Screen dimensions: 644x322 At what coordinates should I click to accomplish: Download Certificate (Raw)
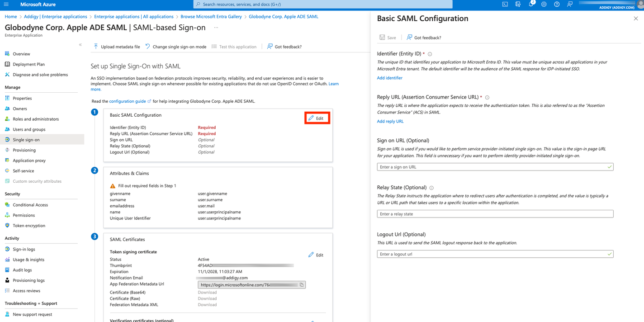pyautogui.click(x=207, y=298)
